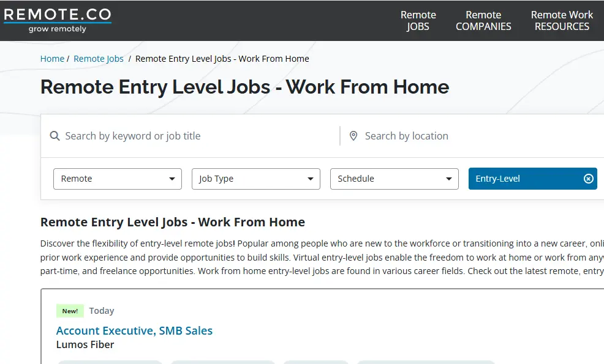The width and height of the screenshot is (604, 364).
Task: Open the Remote JOBS menu
Action: [x=418, y=20]
